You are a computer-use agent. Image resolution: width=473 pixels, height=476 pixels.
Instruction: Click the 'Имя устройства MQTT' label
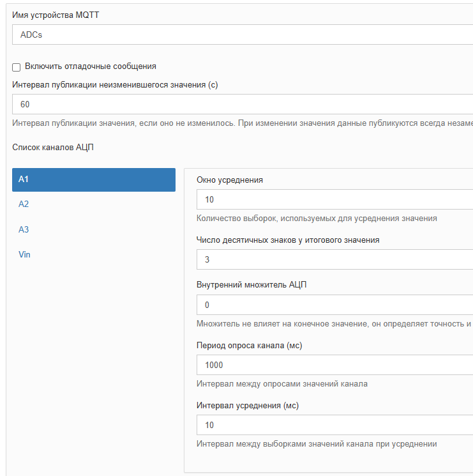[56, 15]
